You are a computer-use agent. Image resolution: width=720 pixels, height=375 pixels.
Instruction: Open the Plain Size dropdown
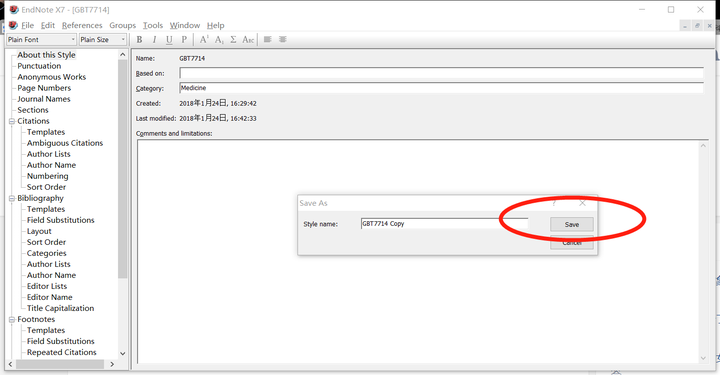tap(102, 39)
